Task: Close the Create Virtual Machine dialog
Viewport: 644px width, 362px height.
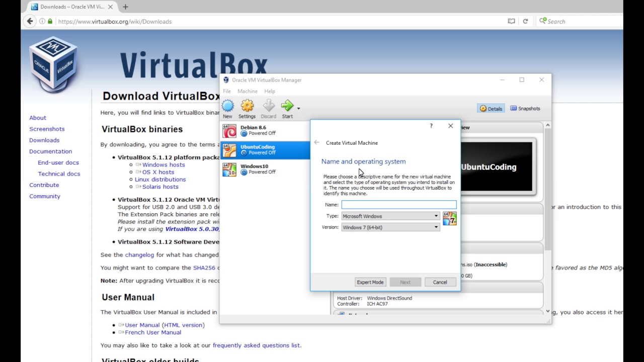Action: pos(450,126)
